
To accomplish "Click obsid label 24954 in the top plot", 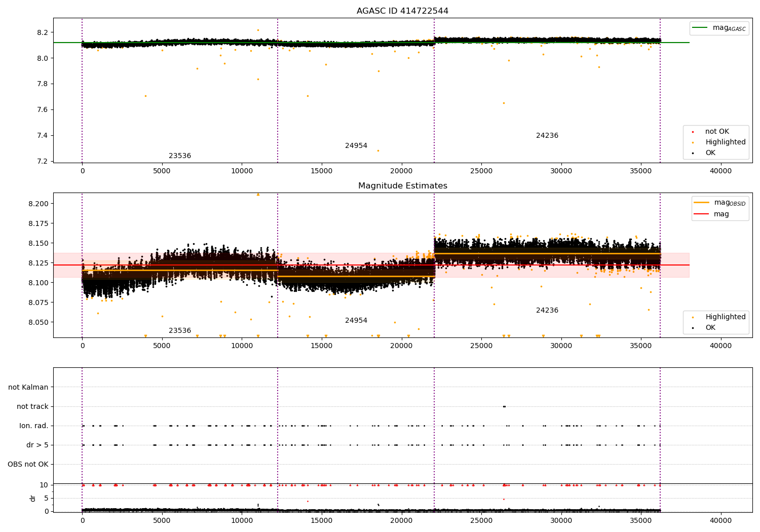I will [356, 146].
